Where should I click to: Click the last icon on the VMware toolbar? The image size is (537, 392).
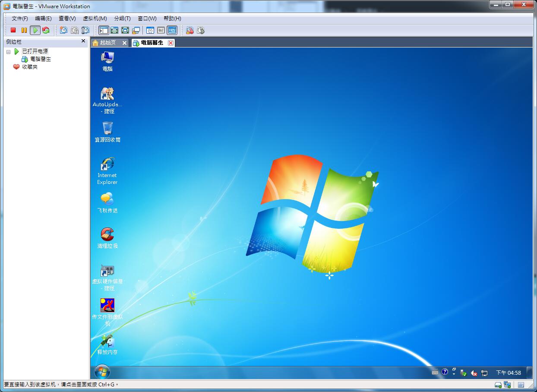tap(201, 30)
